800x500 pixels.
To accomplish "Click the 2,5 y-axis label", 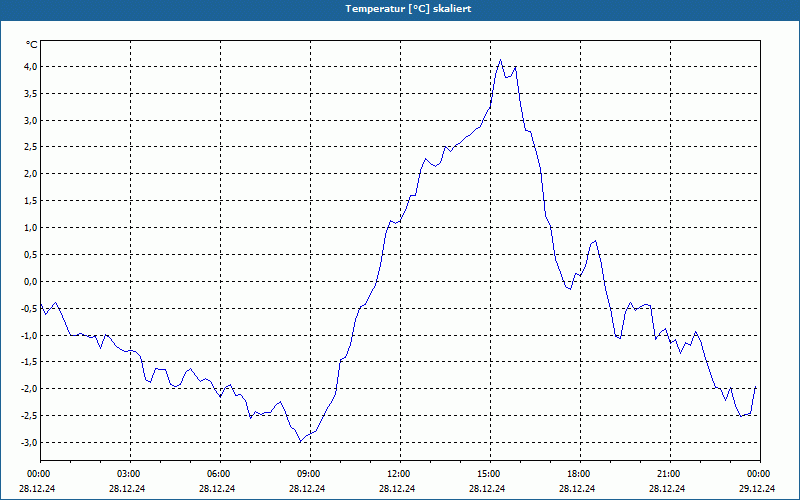I will point(29,147).
